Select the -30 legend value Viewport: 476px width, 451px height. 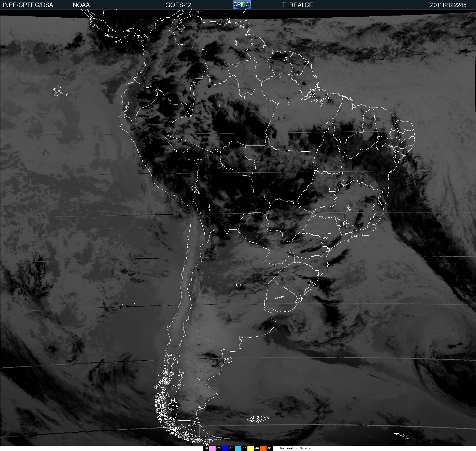click(269, 448)
